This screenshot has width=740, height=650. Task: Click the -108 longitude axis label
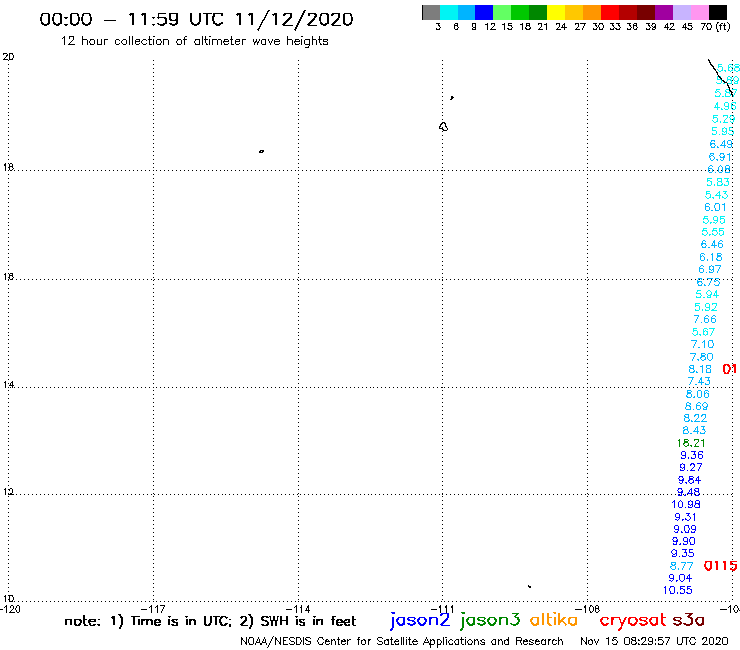click(590, 609)
